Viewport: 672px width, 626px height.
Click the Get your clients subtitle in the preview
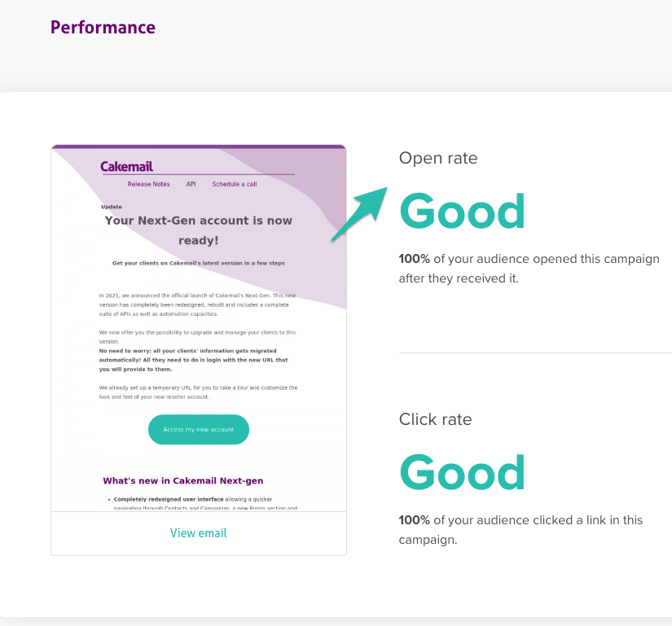click(199, 263)
